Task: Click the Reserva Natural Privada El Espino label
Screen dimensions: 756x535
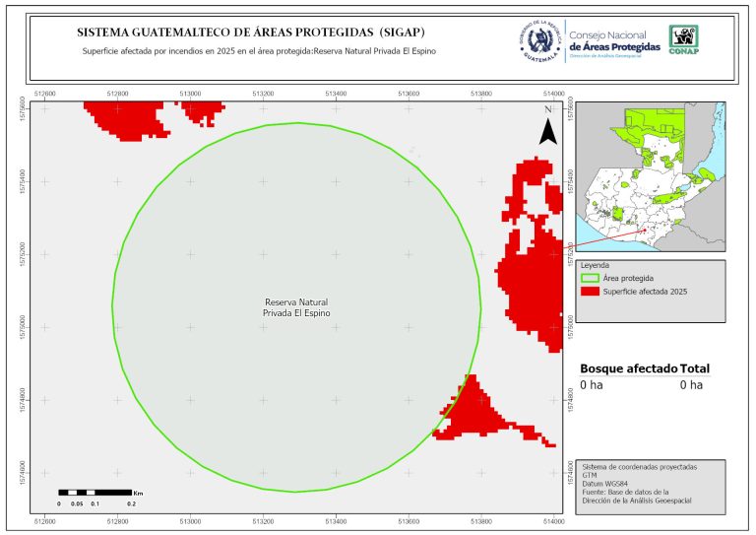Action: [x=296, y=306]
